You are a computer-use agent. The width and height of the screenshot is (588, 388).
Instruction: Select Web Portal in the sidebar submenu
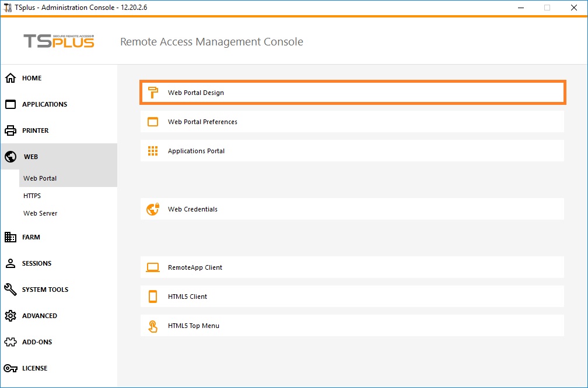point(40,178)
